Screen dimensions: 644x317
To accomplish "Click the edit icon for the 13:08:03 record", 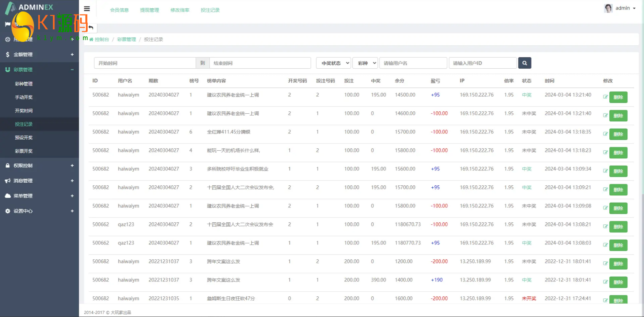I will pos(605,245).
